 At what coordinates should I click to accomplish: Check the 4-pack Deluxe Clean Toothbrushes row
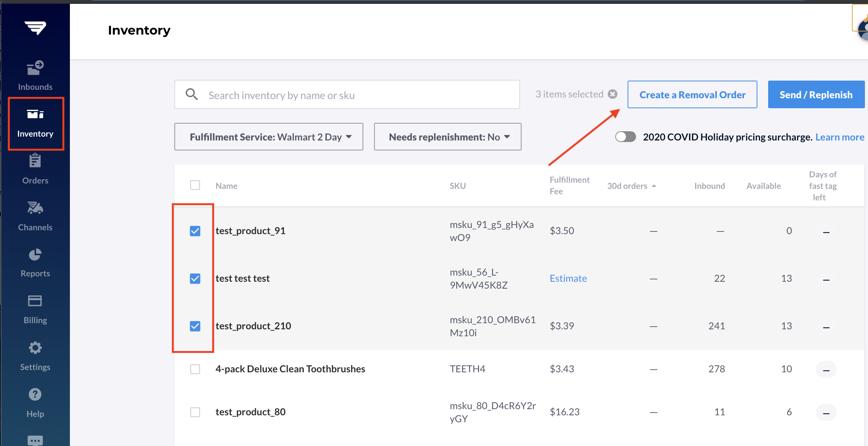click(195, 369)
